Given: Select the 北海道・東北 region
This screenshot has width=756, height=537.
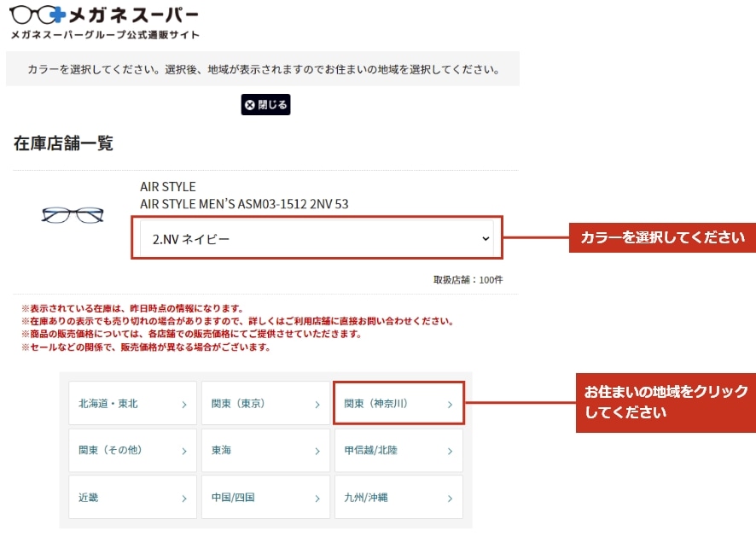Looking at the screenshot, I should (132, 404).
